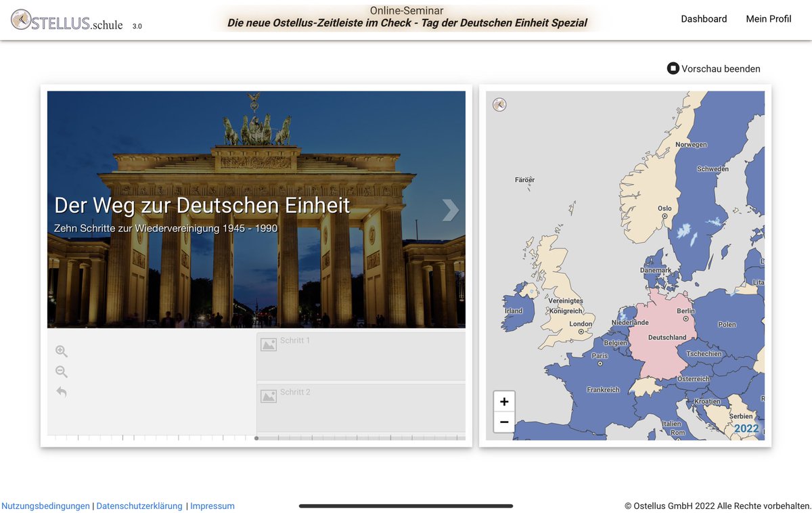Click the Ostellus compass icon on the map
Image resolution: width=812 pixels, height=513 pixels.
[x=499, y=104]
